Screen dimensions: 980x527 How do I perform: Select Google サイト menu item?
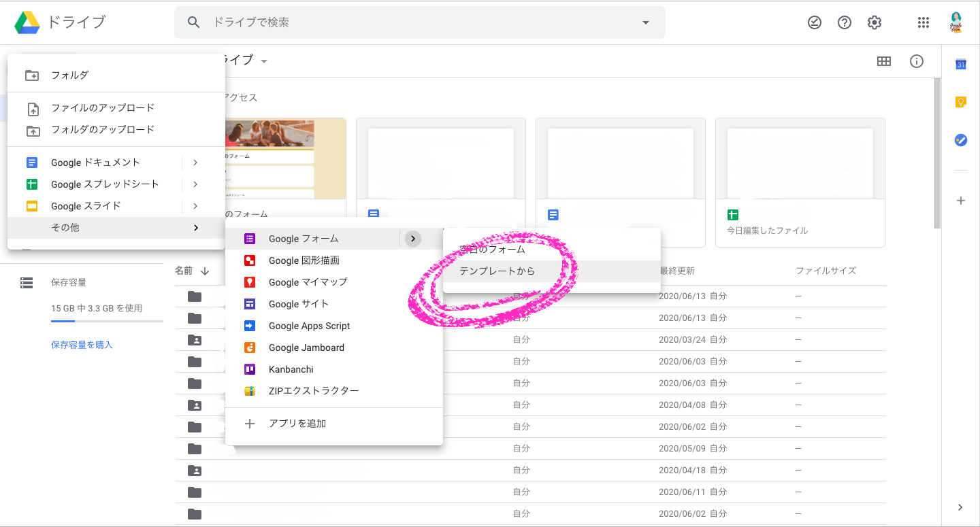tap(333, 304)
